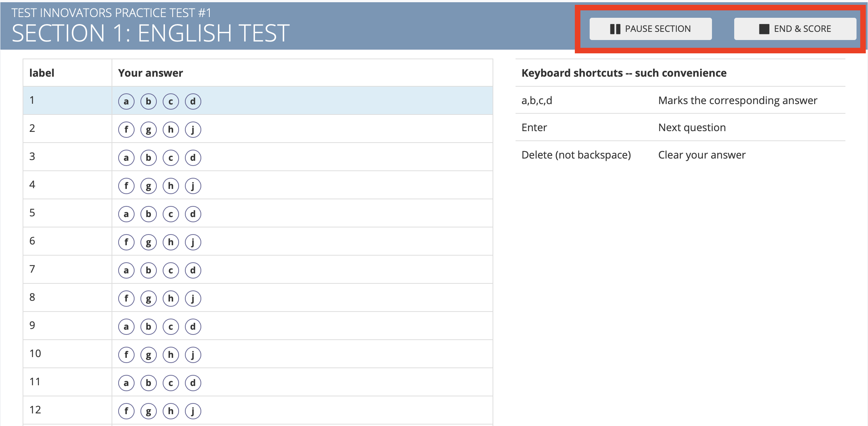
Task: Pick answer j for question 4
Action: tap(193, 186)
